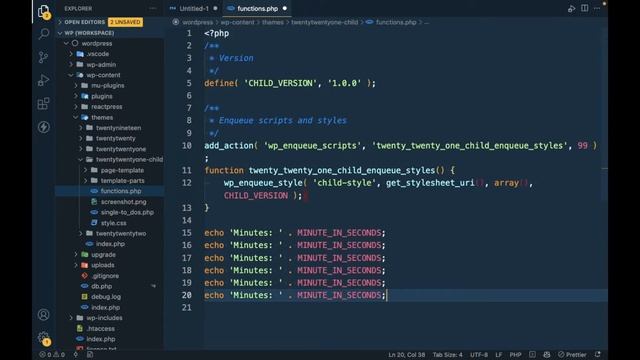Click wp-content in the breadcrumb path
This screenshot has width=640, height=360.
point(238,22)
